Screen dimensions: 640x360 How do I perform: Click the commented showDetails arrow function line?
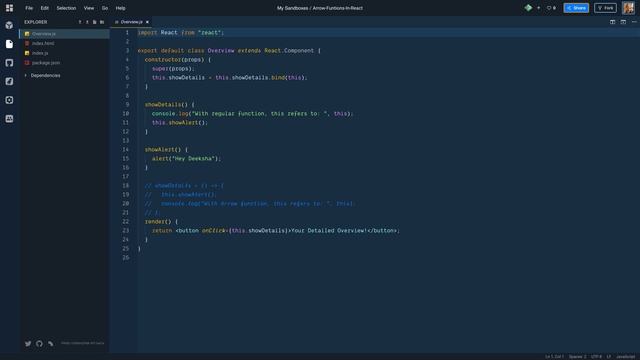[184, 186]
